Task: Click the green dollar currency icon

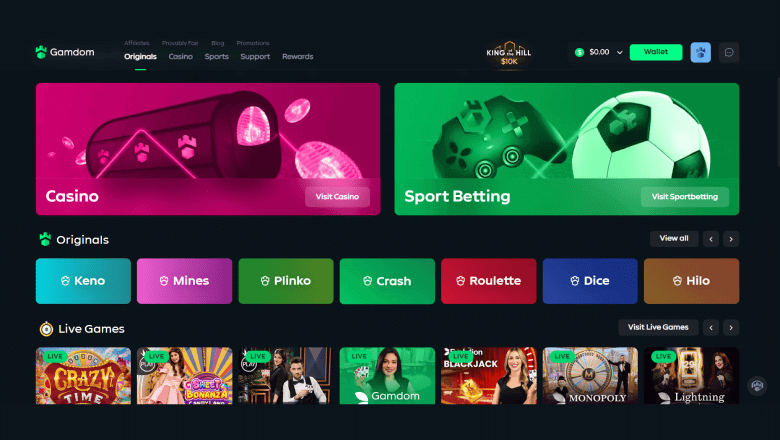Action: 579,52
